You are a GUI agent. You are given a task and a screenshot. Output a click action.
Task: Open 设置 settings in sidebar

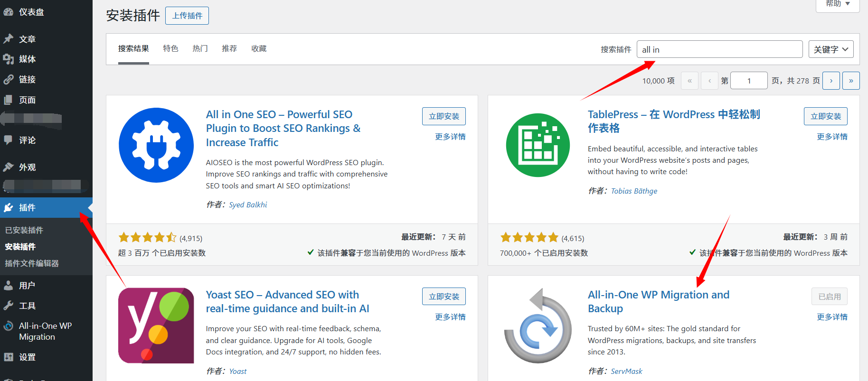point(27,357)
